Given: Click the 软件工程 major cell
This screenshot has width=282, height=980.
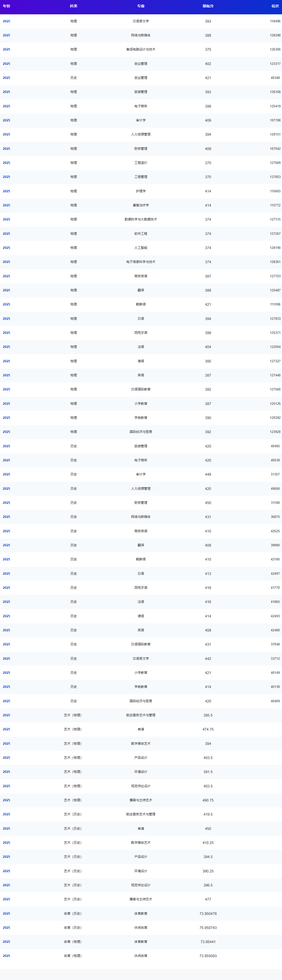Looking at the screenshot, I should 141,234.
